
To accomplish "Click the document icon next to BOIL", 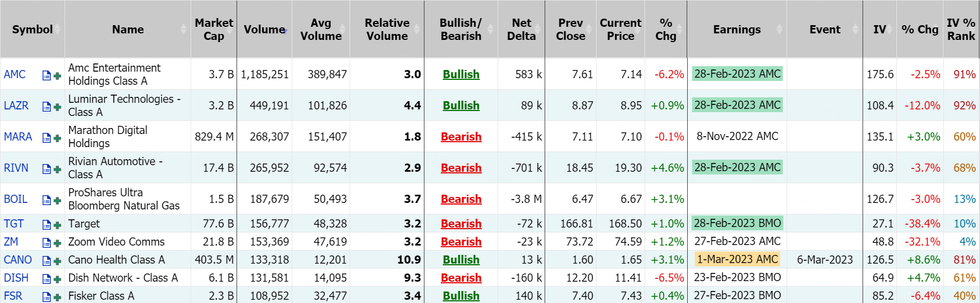I will tap(46, 200).
